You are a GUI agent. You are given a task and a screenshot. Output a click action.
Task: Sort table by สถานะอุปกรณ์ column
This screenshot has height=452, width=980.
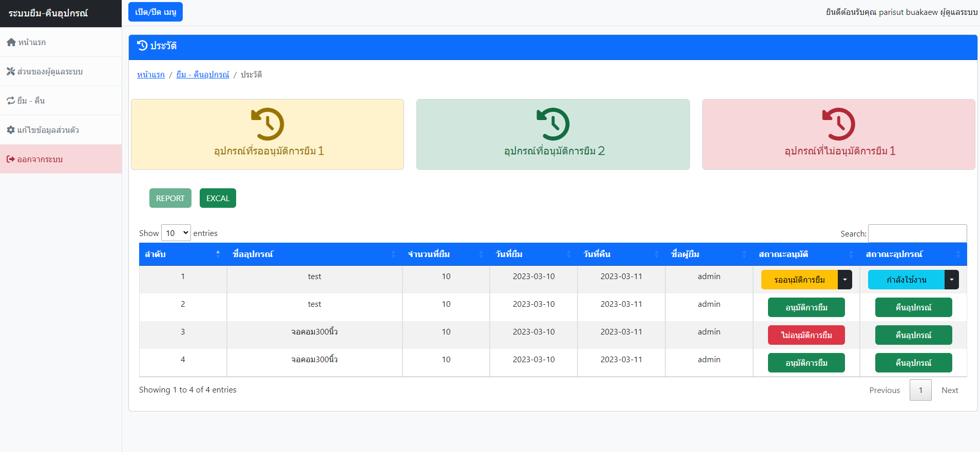point(913,254)
